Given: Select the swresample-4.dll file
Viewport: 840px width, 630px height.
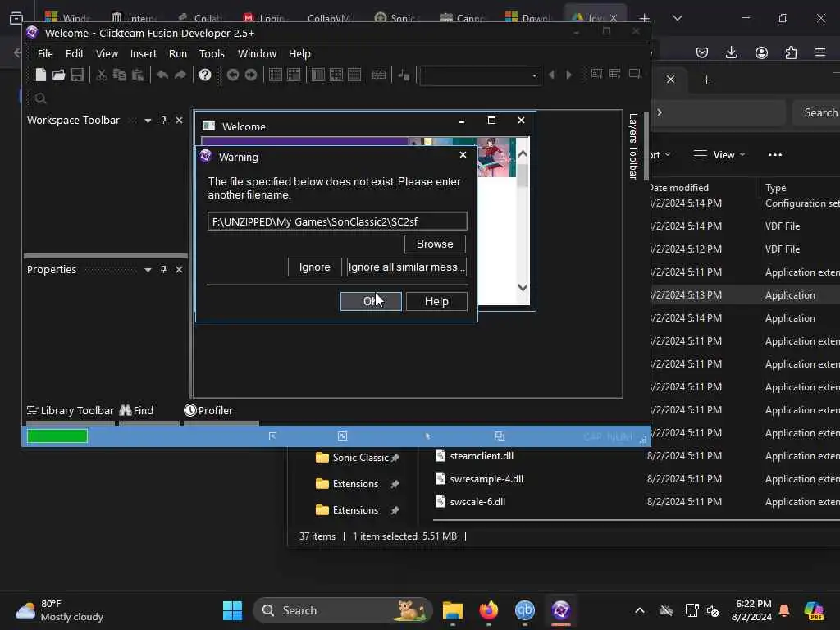Looking at the screenshot, I should (486, 479).
